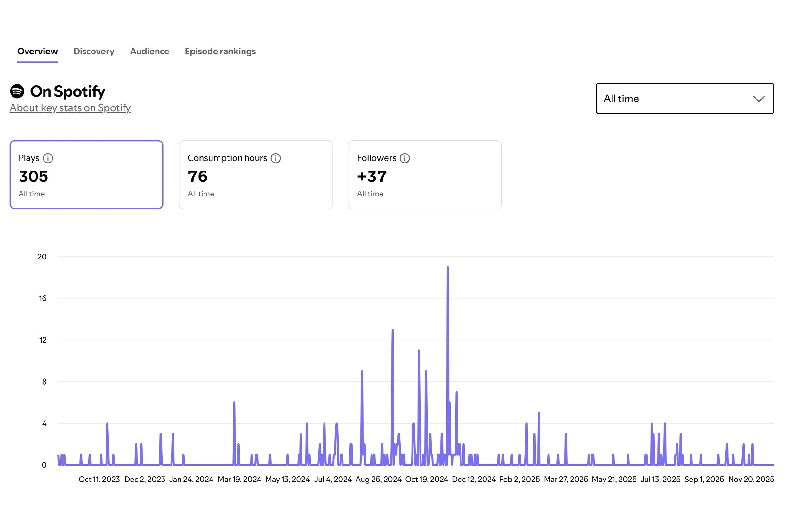
Task: Click the Spotify logo icon
Action: (x=17, y=91)
